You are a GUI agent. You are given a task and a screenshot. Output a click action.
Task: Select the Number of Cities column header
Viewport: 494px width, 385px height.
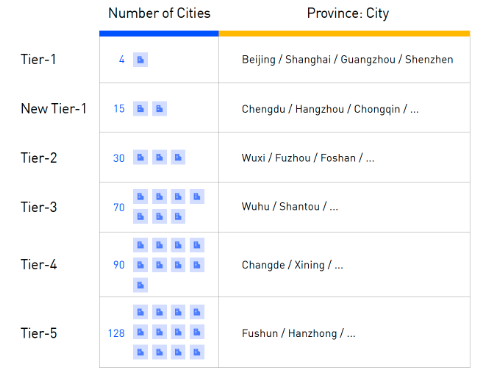point(159,13)
